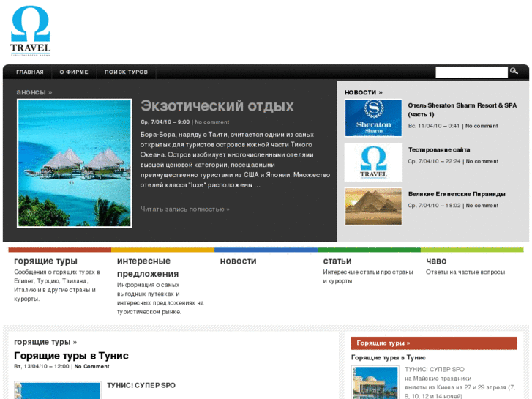
Task: Open Великие Египетские Пирамиды article
Action: pos(457,194)
